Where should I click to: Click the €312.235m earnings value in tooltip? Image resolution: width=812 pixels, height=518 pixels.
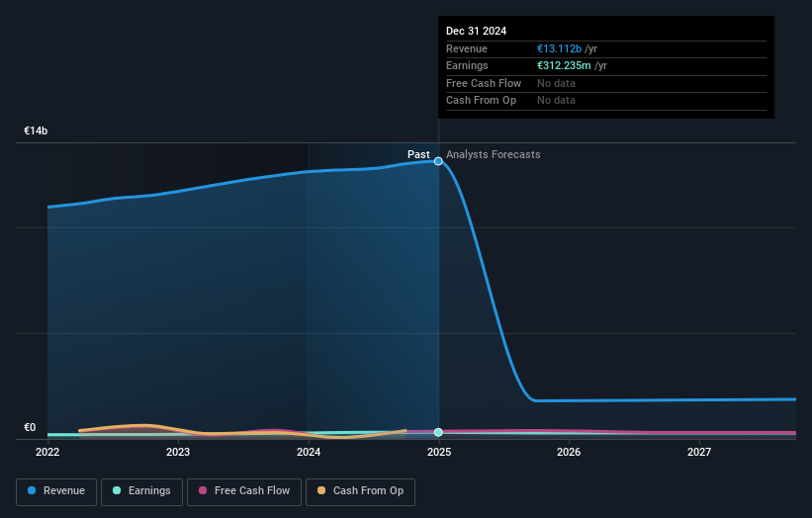[564, 65]
